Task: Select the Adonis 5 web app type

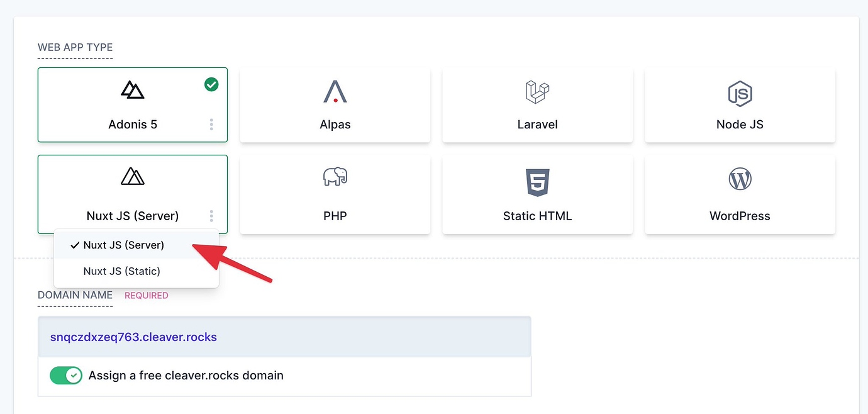Action: point(132,104)
